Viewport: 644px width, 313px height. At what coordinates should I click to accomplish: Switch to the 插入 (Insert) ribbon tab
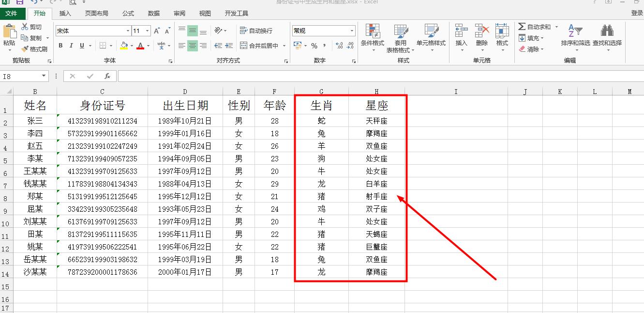[x=65, y=13]
